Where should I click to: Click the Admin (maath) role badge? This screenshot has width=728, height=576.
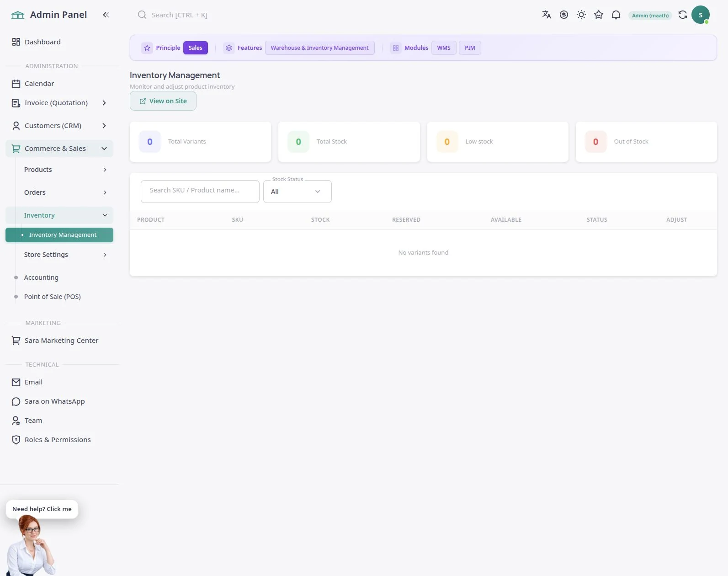(x=650, y=16)
